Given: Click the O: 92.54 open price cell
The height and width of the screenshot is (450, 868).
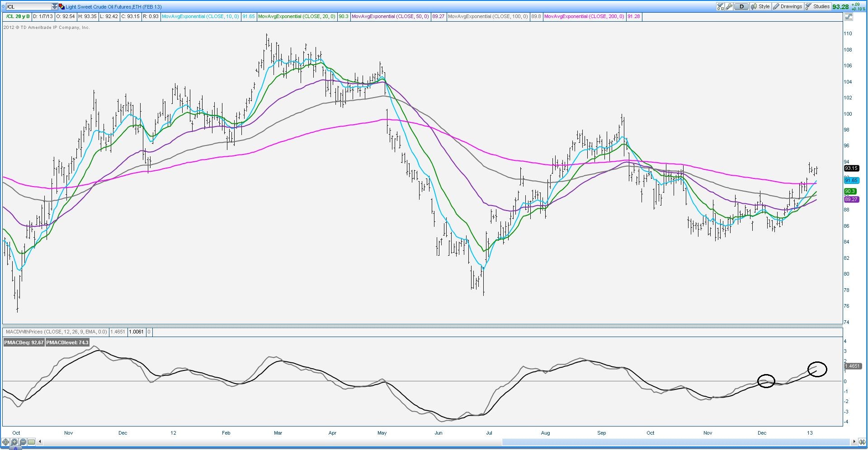Looking at the screenshot, I should click(66, 17).
